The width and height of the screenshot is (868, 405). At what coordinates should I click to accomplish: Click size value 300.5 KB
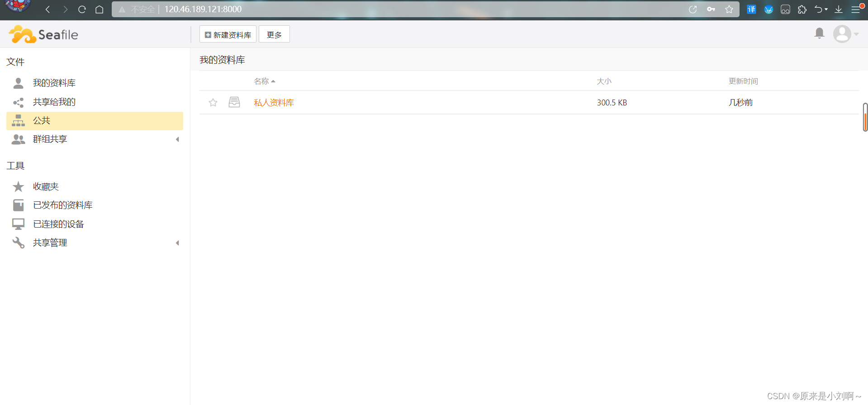612,103
